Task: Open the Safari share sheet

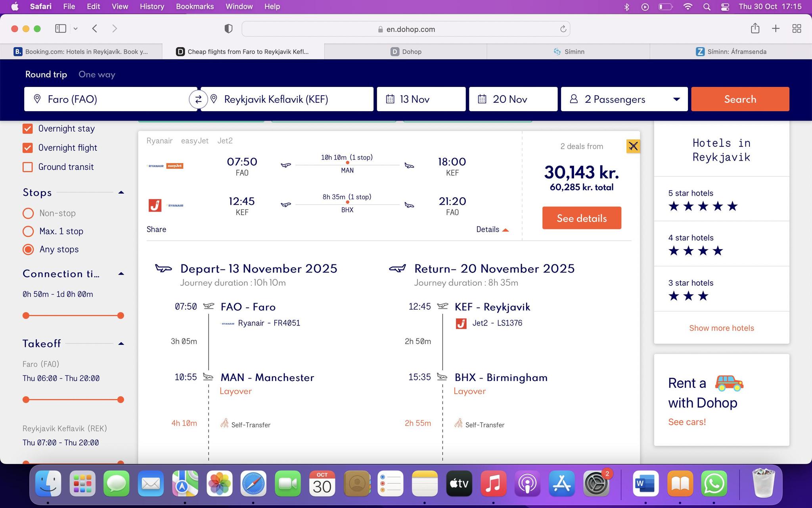Action: (755, 29)
